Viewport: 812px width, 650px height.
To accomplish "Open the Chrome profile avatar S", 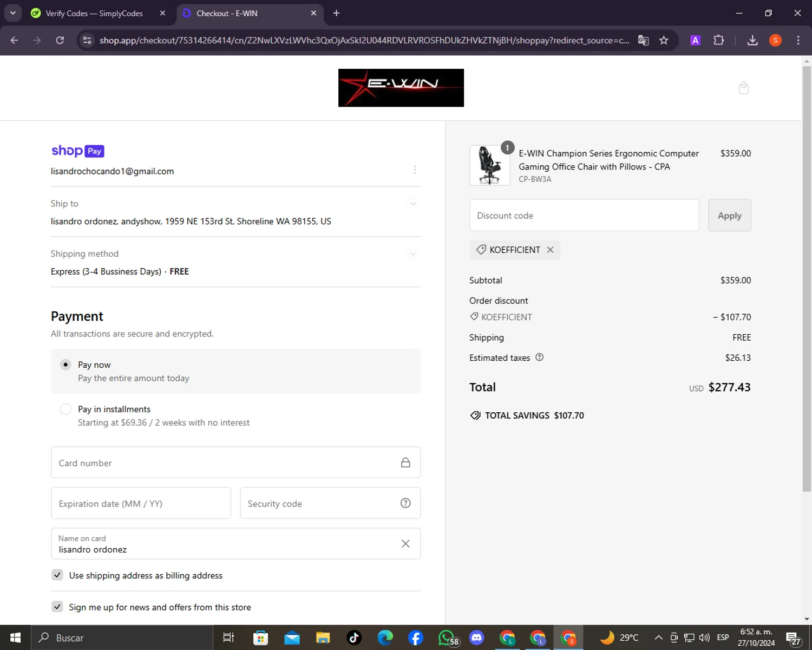I will pyautogui.click(x=775, y=40).
